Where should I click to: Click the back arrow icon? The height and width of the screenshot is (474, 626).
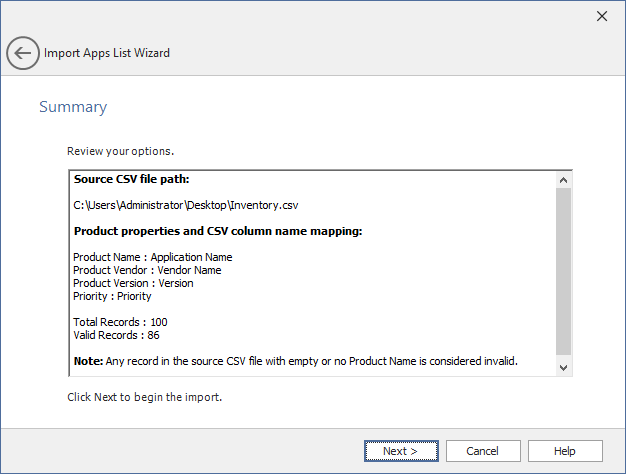(23, 53)
